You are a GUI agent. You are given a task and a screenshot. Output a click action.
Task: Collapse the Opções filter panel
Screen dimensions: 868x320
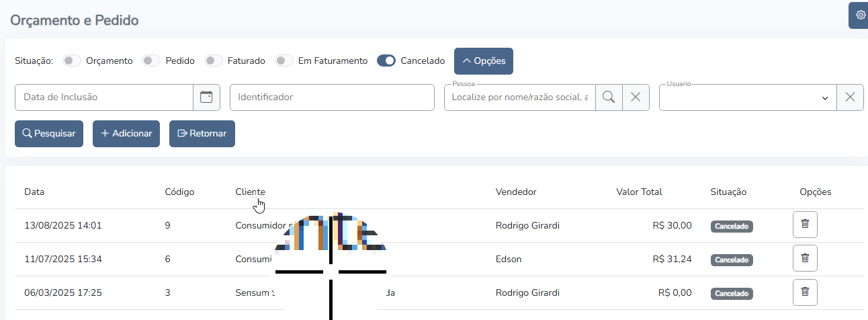tap(484, 61)
